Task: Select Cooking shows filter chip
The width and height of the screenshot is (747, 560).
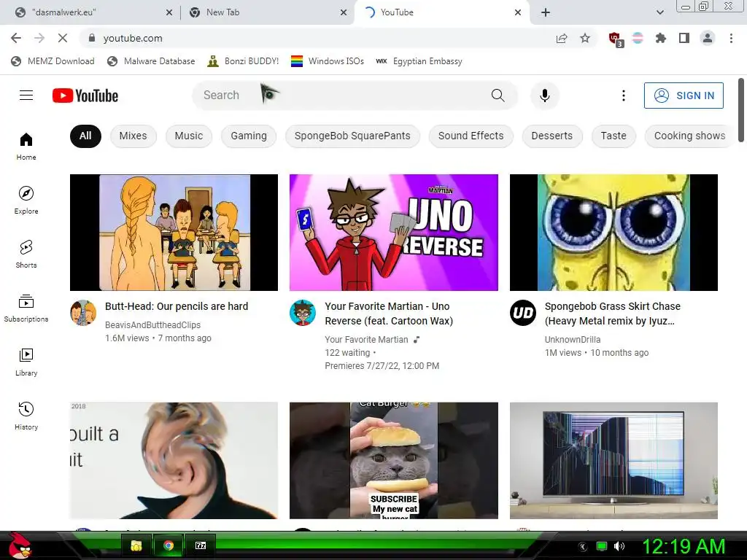Action: pyautogui.click(x=689, y=136)
